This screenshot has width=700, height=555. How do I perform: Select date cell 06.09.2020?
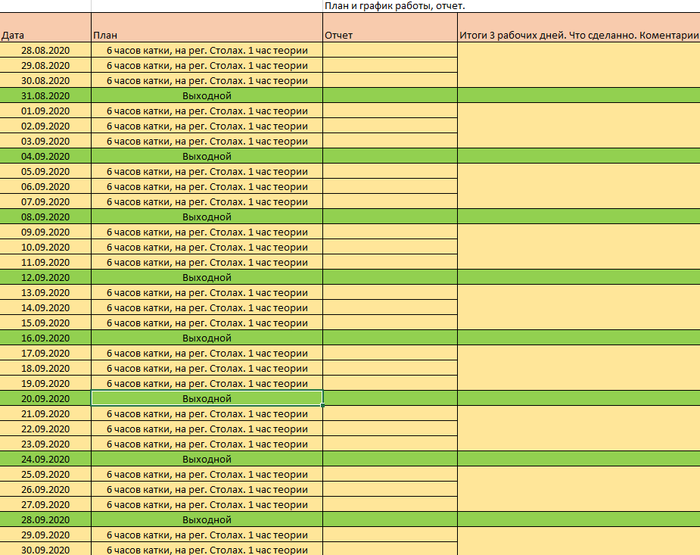[46, 187]
